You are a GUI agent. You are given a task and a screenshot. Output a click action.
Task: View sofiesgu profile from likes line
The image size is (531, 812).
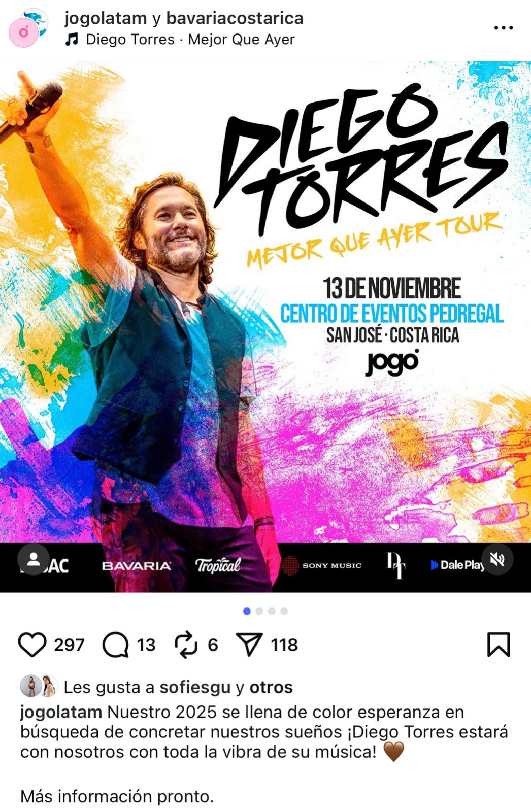[x=195, y=687]
